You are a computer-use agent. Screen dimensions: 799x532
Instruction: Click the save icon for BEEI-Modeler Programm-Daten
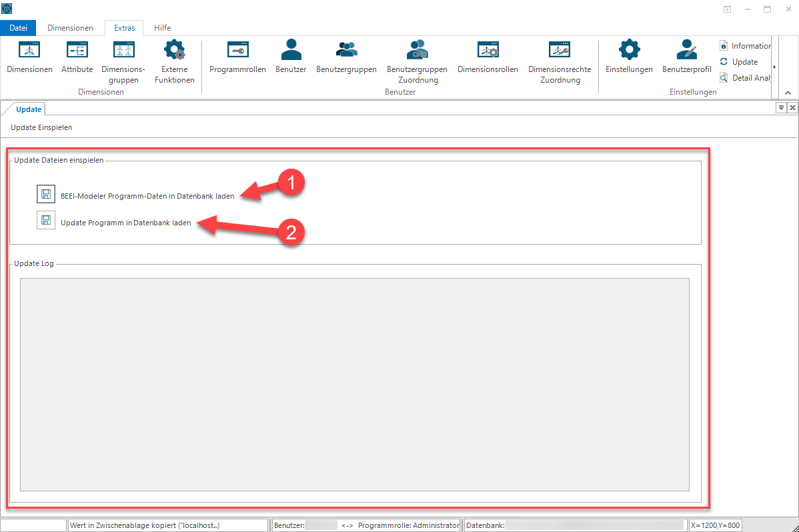[46, 194]
